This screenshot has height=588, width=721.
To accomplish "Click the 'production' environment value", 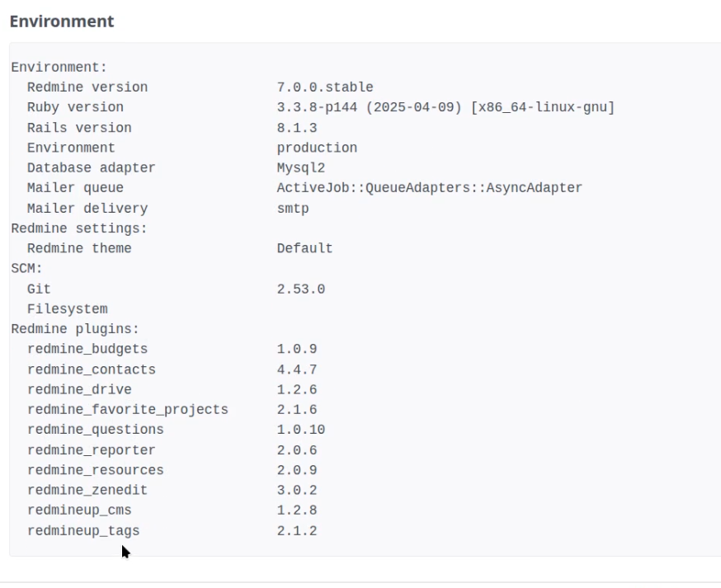I will (x=317, y=148).
